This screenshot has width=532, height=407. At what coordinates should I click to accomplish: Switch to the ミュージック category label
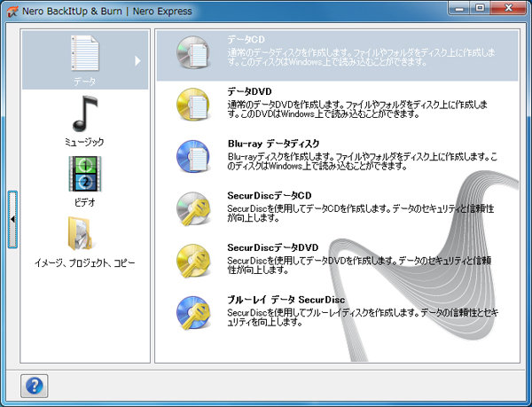[x=84, y=142]
